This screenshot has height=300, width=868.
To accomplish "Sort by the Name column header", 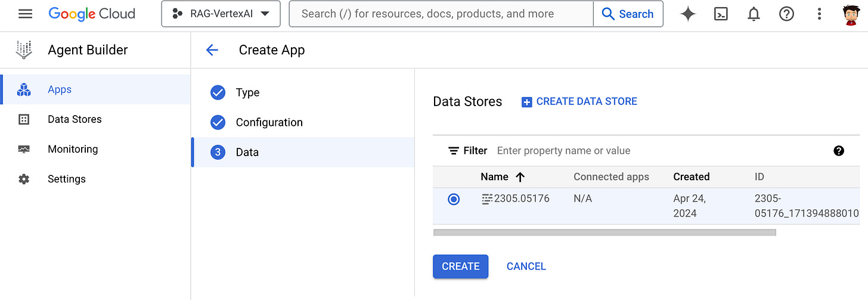I will point(494,177).
